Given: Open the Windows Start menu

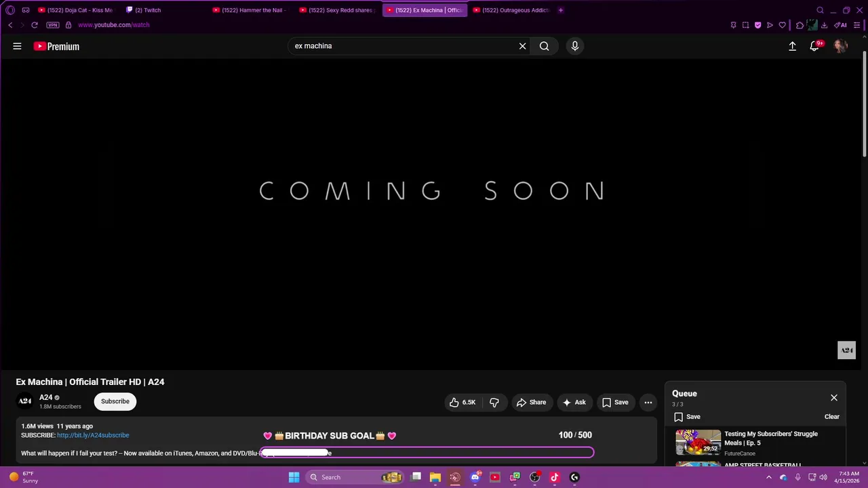Looking at the screenshot, I should [x=294, y=477].
